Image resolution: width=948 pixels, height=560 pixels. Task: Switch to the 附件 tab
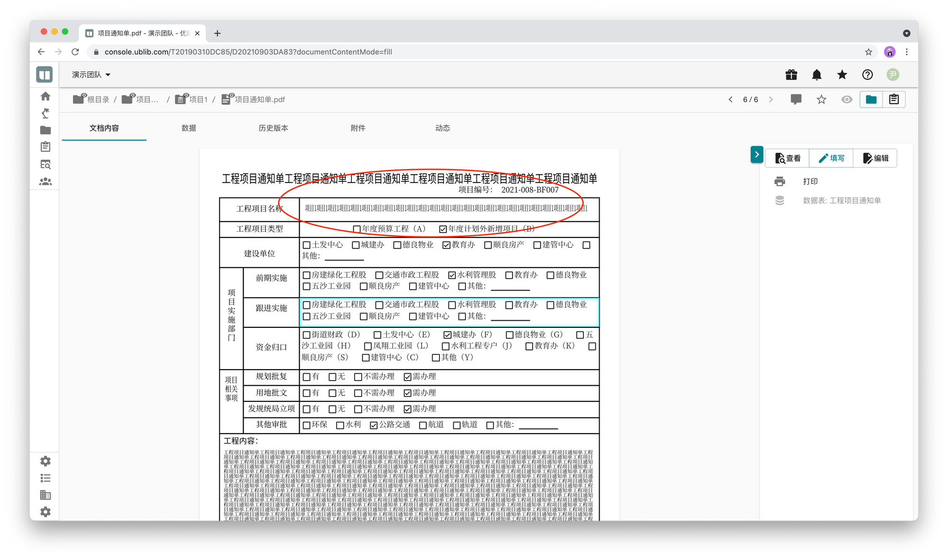(x=358, y=128)
